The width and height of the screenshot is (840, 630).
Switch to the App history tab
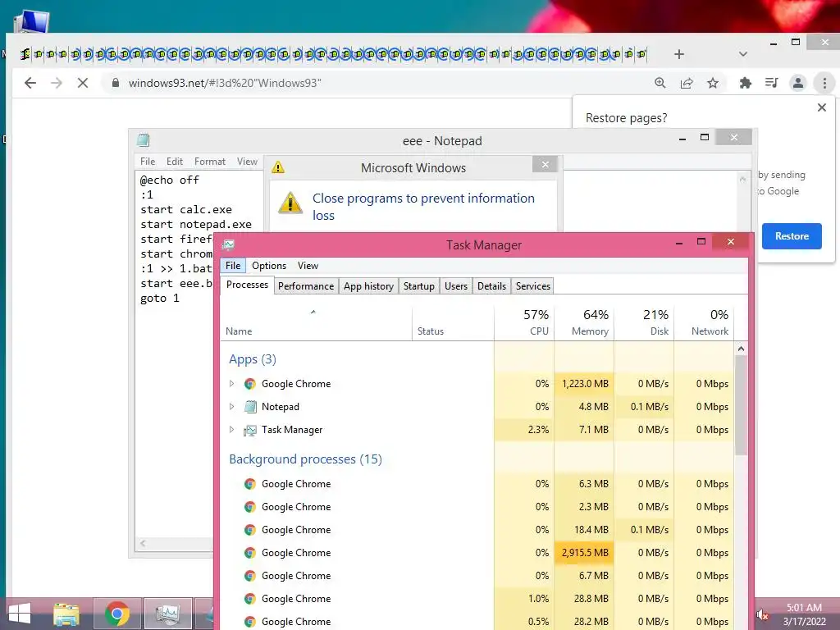[x=368, y=286]
